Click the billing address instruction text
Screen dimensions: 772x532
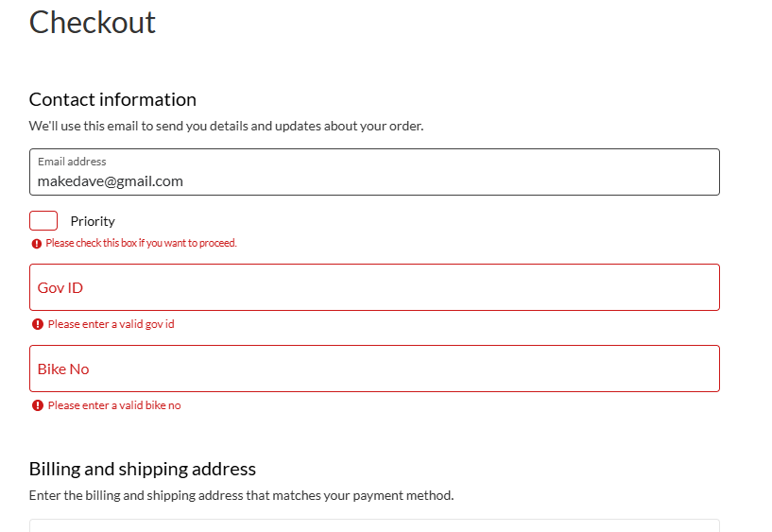pyautogui.click(x=241, y=495)
